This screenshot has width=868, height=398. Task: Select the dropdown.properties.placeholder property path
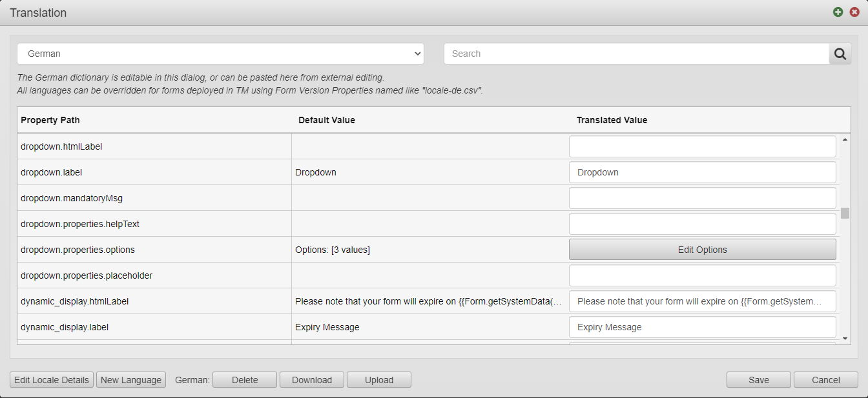tap(87, 275)
